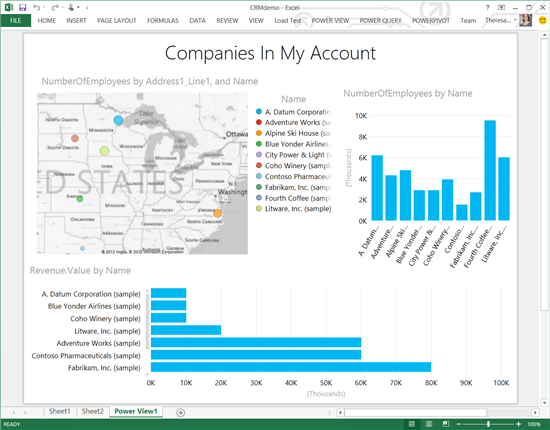Click the Companies In My Account title
The height and width of the screenshot is (430, 550).
(x=270, y=54)
